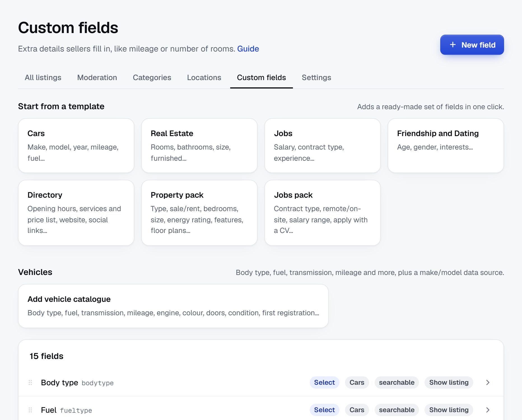The height and width of the screenshot is (420, 522).
Task: Click the Select badge on Fuel row
Action: [x=324, y=410]
